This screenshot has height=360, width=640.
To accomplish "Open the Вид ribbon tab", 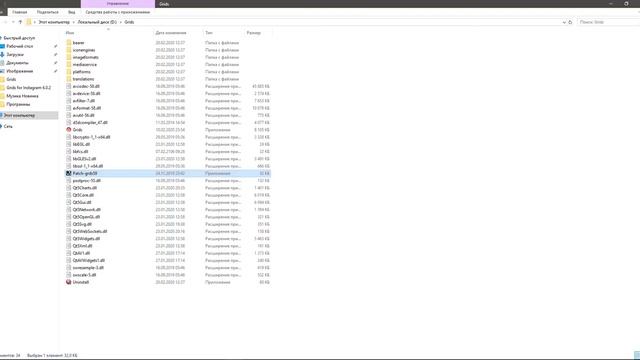I will (71, 12).
